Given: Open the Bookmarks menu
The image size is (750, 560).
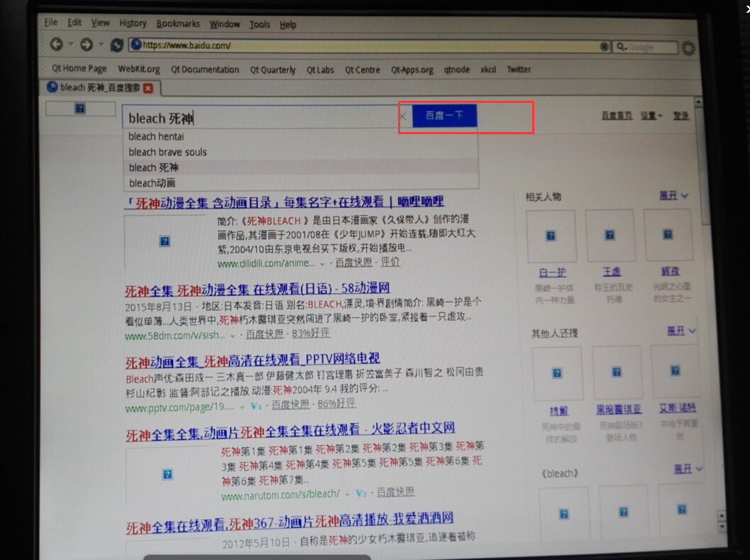Looking at the screenshot, I should [178, 23].
